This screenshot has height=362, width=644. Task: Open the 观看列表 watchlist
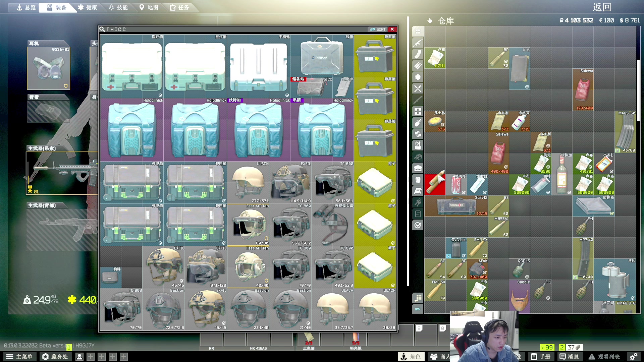pos(605,357)
